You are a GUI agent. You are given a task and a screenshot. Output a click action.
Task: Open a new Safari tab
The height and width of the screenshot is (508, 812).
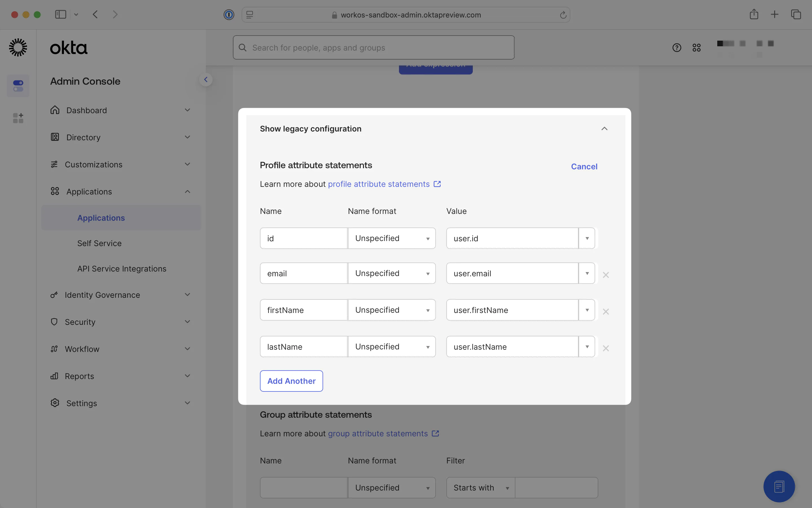(x=775, y=14)
